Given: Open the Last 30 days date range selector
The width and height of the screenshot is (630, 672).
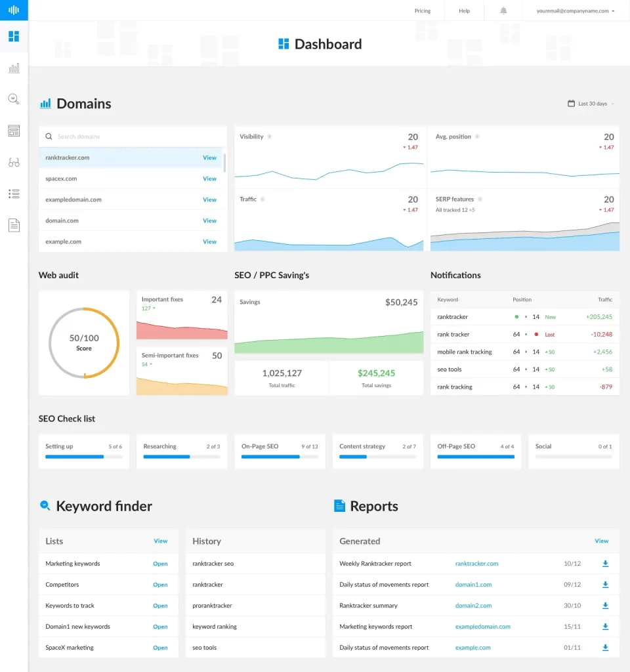Looking at the screenshot, I should 589,103.
